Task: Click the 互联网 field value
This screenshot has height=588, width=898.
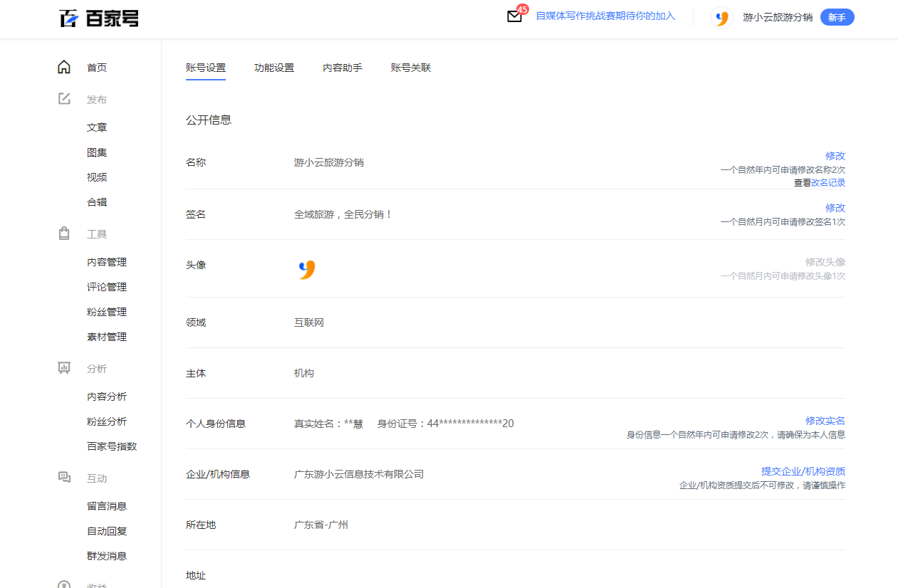Action: [x=309, y=322]
